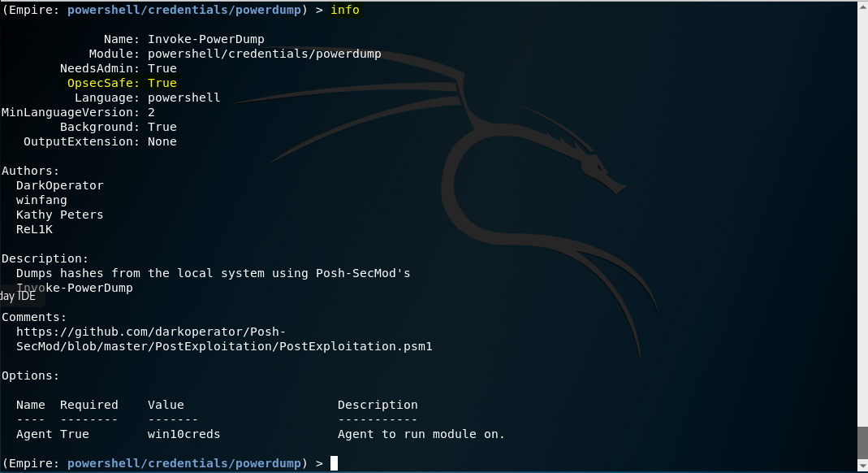Click 'Agent to run module on.' text
The width and height of the screenshot is (868, 473).
(421, 434)
